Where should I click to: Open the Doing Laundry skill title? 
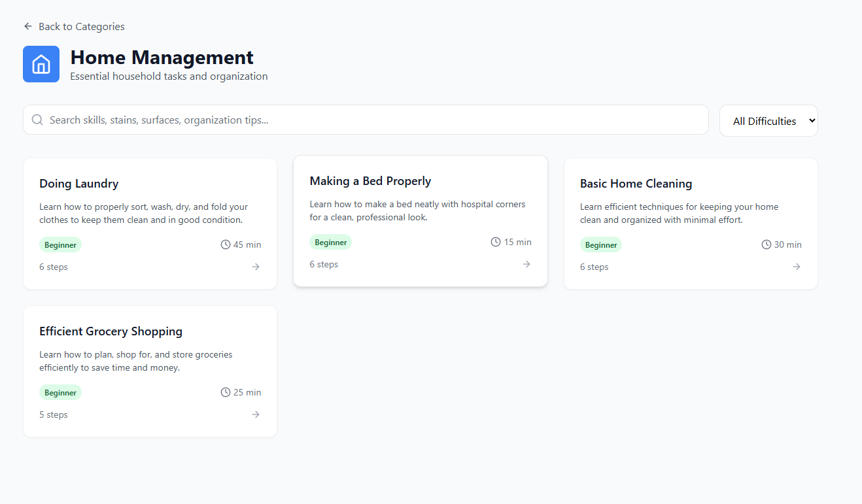pos(78,184)
